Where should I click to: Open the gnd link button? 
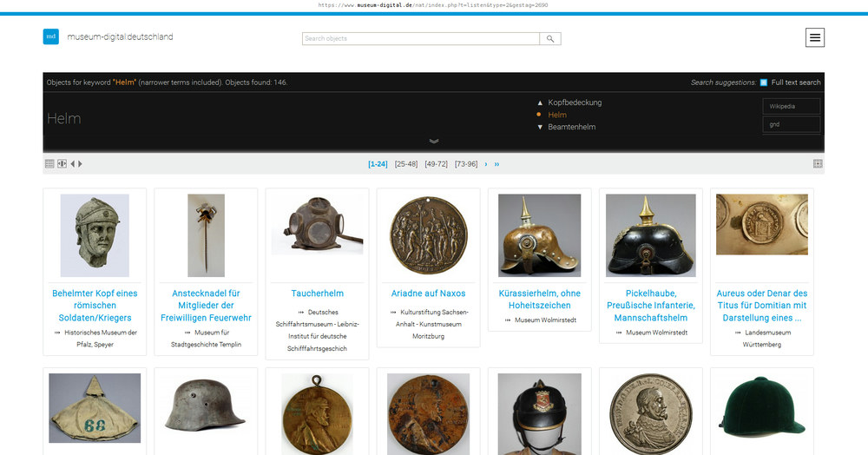tap(792, 125)
